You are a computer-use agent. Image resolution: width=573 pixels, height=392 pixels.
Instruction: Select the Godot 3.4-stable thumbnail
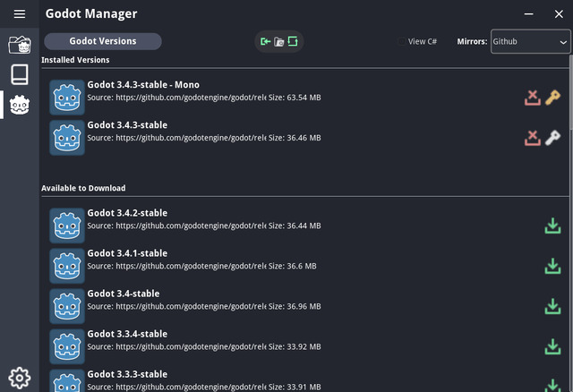[67, 306]
